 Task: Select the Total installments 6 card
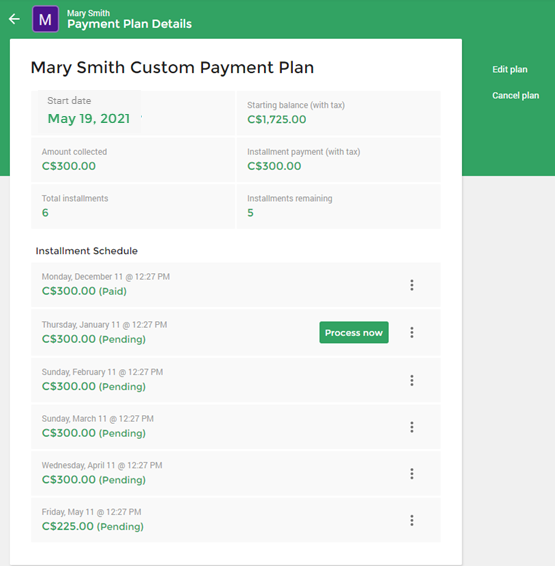[133, 206]
